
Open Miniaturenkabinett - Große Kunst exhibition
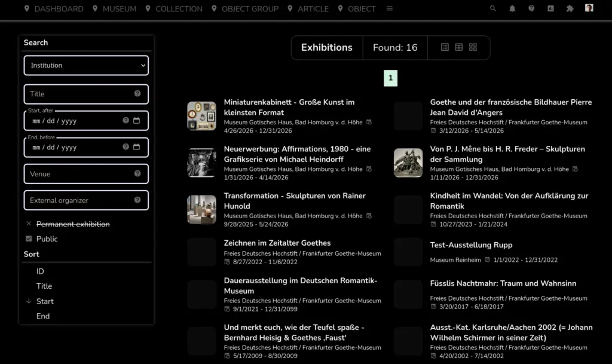click(289, 108)
